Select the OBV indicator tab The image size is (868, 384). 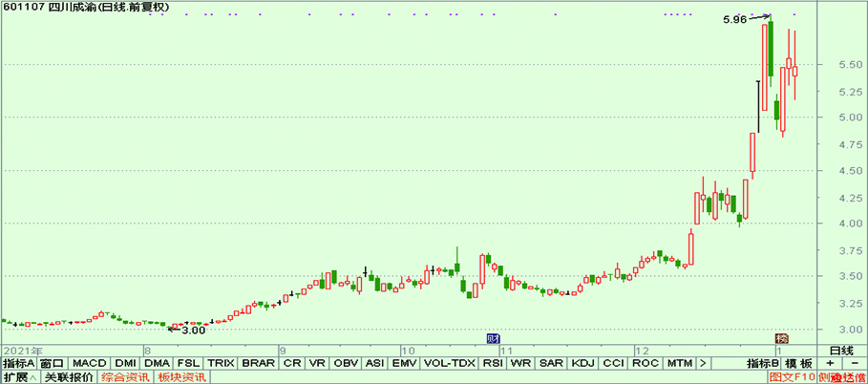point(346,364)
